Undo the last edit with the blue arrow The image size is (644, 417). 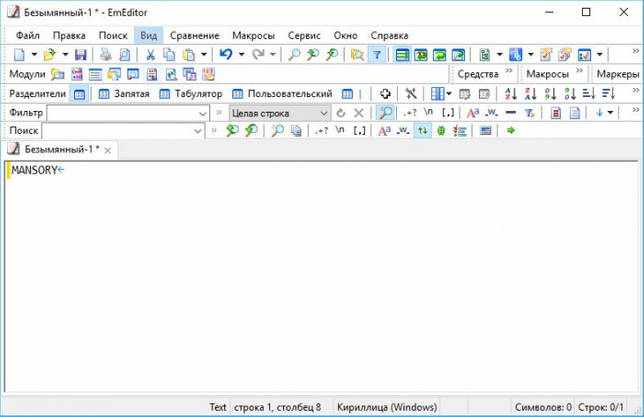click(x=226, y=54)
